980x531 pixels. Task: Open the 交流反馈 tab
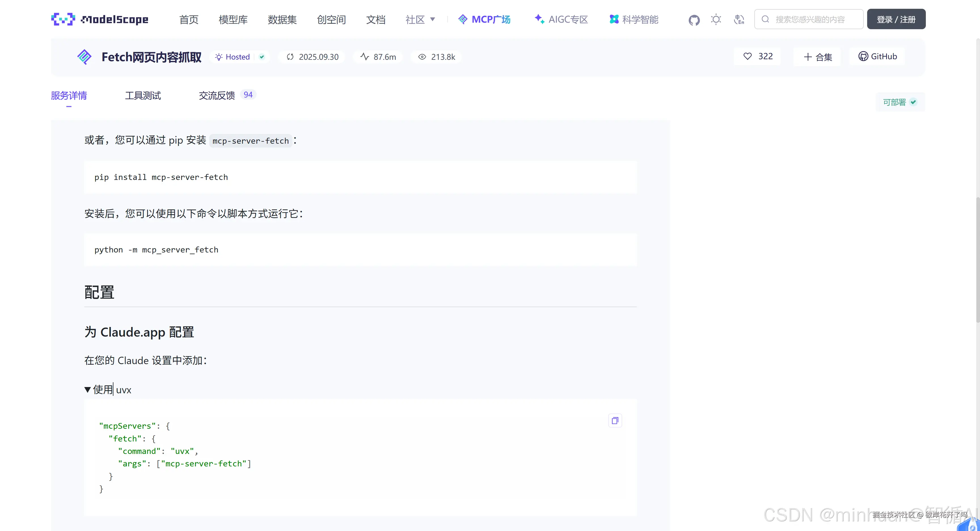click(217, 95)
